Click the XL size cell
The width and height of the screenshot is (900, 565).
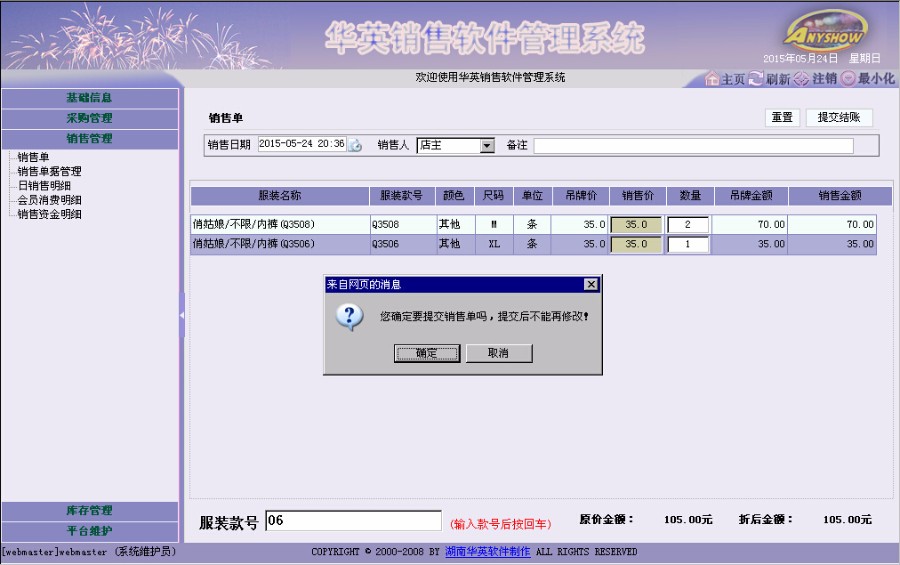[494, 245]
